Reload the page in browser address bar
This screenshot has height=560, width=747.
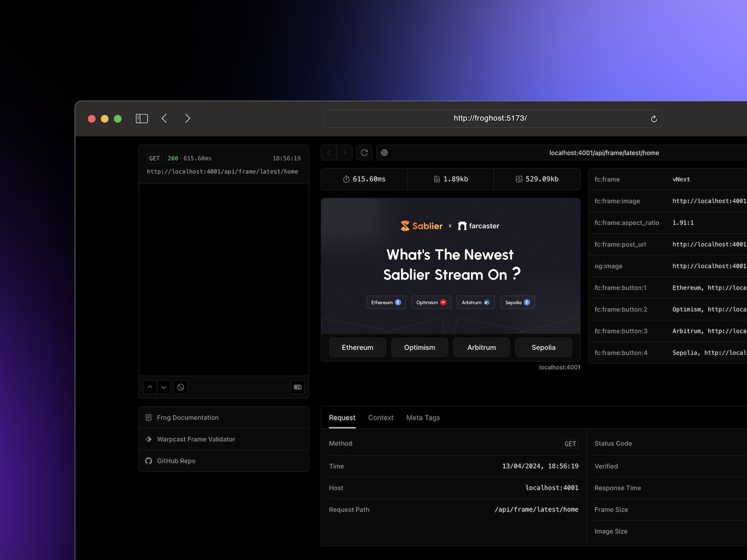point(654,119)
